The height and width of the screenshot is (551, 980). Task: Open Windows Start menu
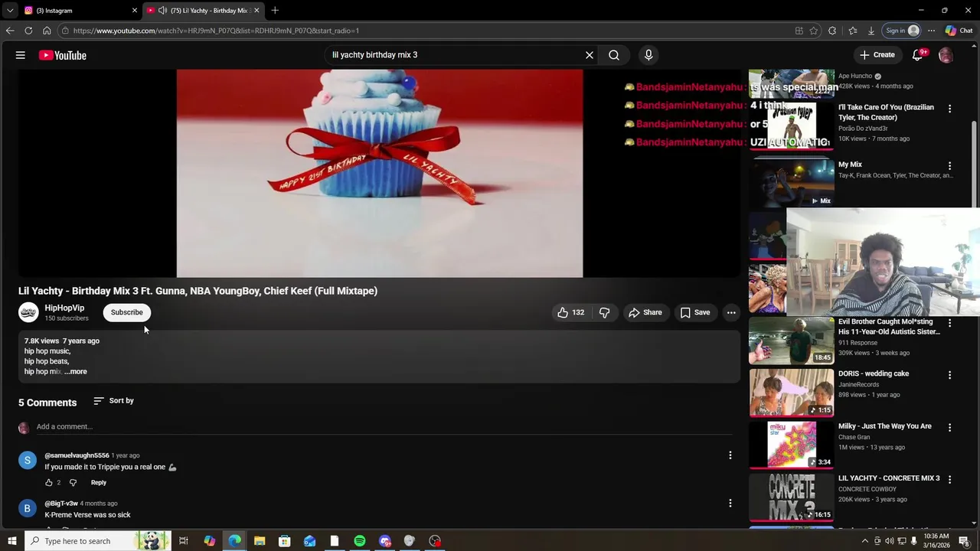(11, 541)
